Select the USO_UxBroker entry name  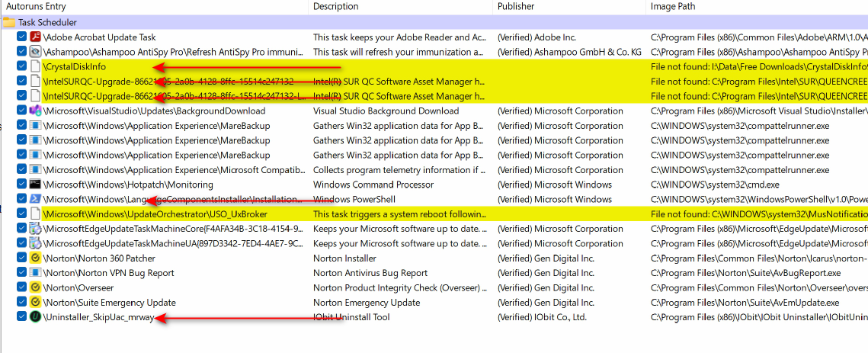[x=155, y=214]
